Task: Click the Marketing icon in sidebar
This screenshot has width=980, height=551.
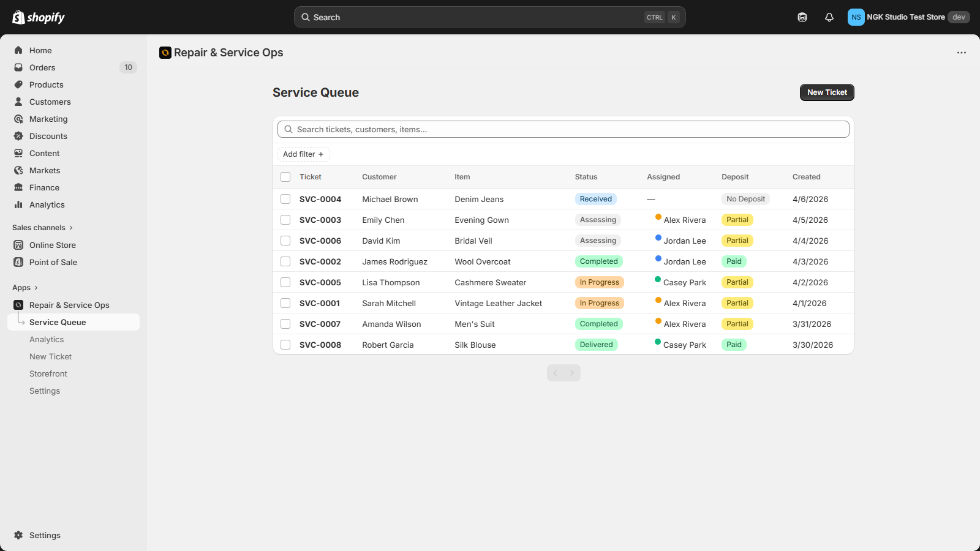Action: coord(18,119)
